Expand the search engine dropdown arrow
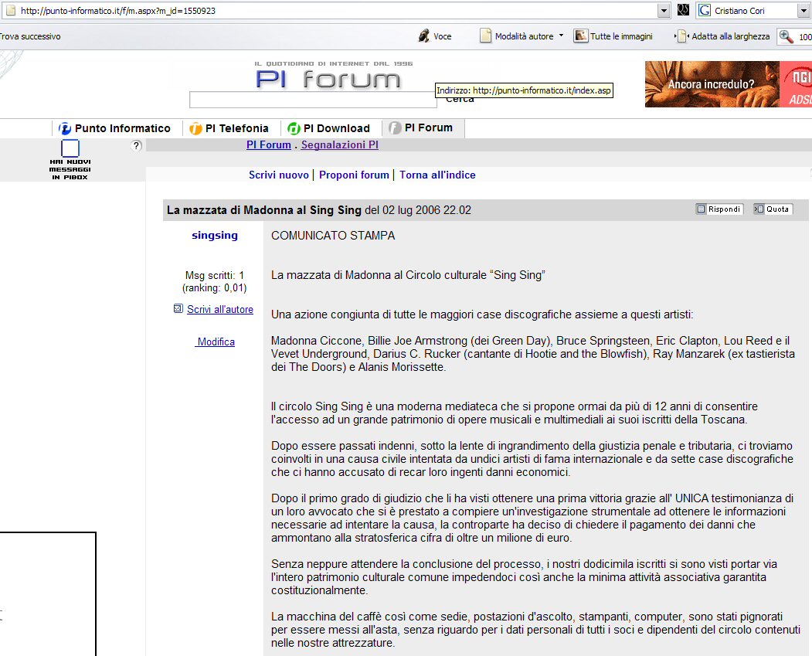 804,11
